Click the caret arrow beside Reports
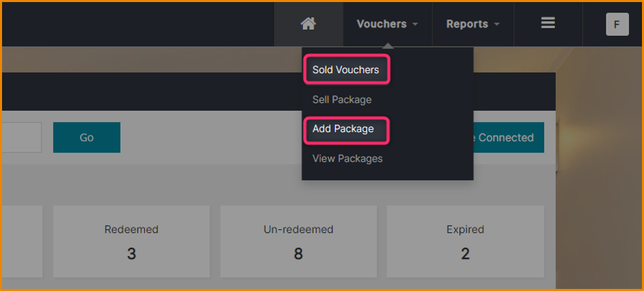 point(497,25)
